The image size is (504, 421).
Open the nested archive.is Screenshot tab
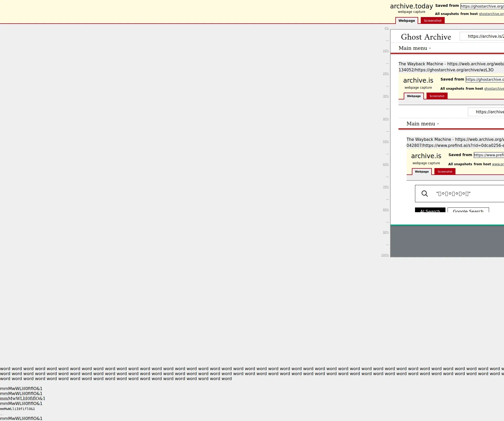click(x=437, y=96)
